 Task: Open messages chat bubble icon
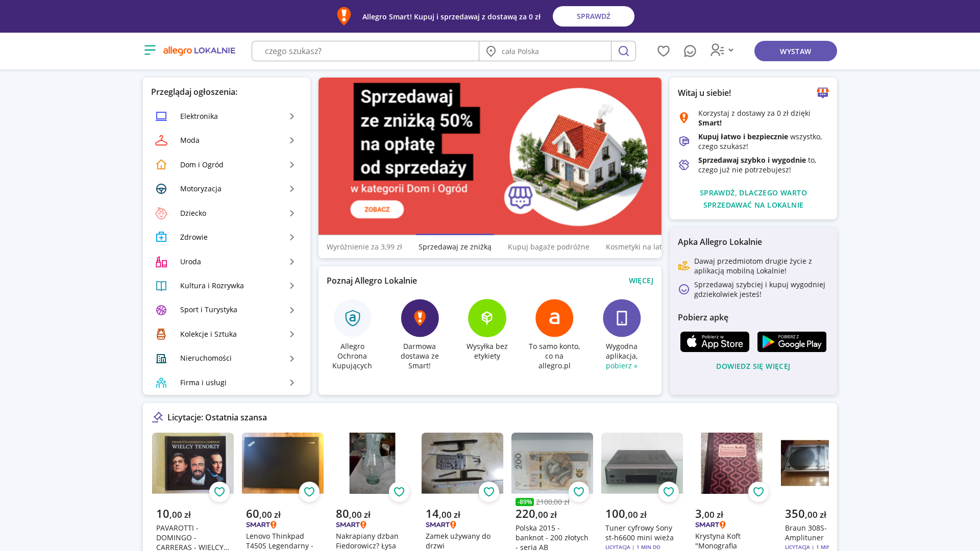(x=690, y=51)
